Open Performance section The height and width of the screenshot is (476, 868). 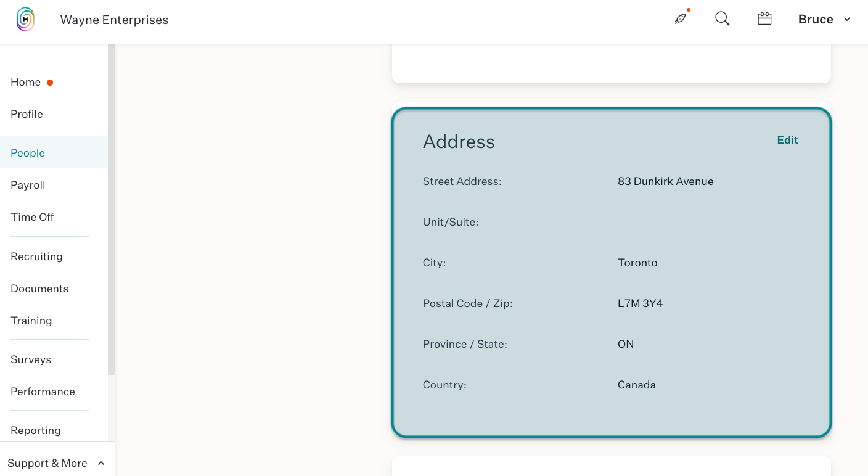pyautogui.click(x=43, y=392)
